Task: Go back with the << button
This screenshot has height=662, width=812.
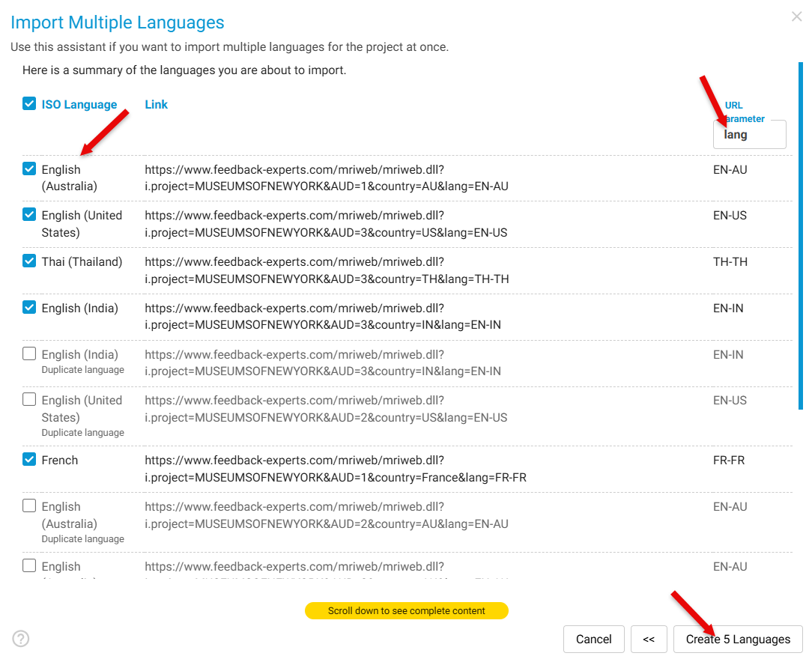Action: [649, 640]
